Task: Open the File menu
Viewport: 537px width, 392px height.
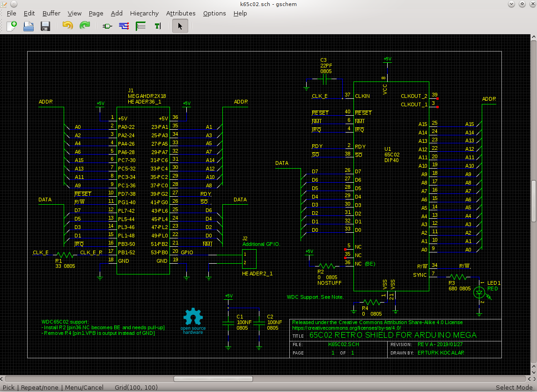Action: click(x=11, y=14)
